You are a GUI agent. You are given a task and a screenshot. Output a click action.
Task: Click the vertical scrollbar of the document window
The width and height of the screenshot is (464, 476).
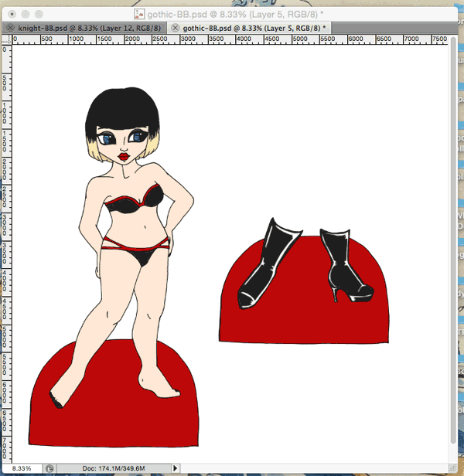[452, 240]
